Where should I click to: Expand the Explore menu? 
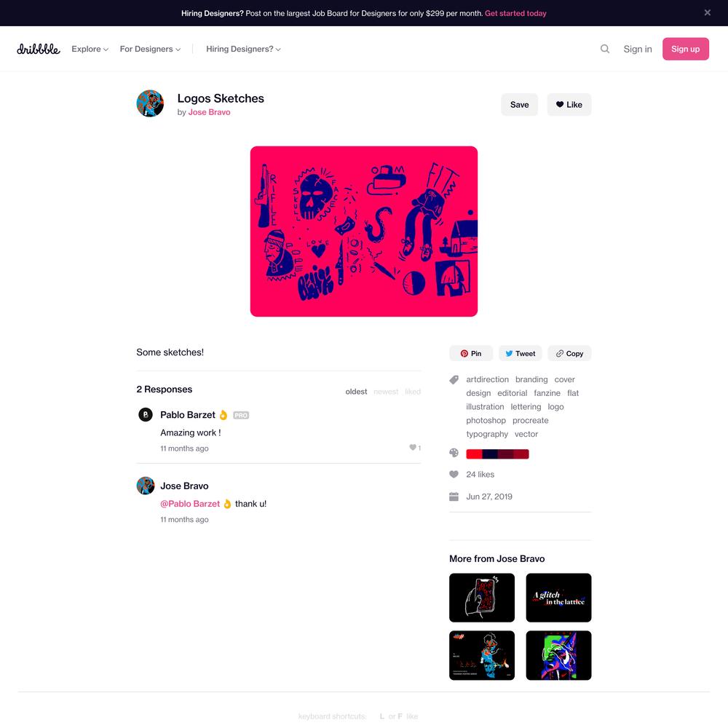[90, 49]
